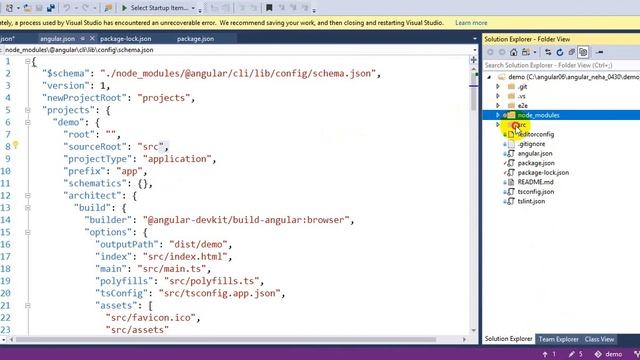This screenshot has height=360, width=640.
Task: Click the demo repository status bar item
Action: click(608, 354)
